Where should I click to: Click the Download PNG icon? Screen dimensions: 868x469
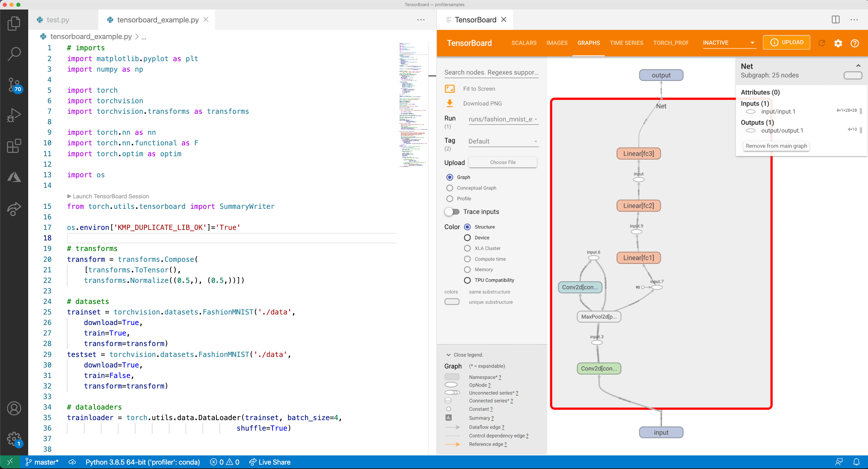[449, 103]
